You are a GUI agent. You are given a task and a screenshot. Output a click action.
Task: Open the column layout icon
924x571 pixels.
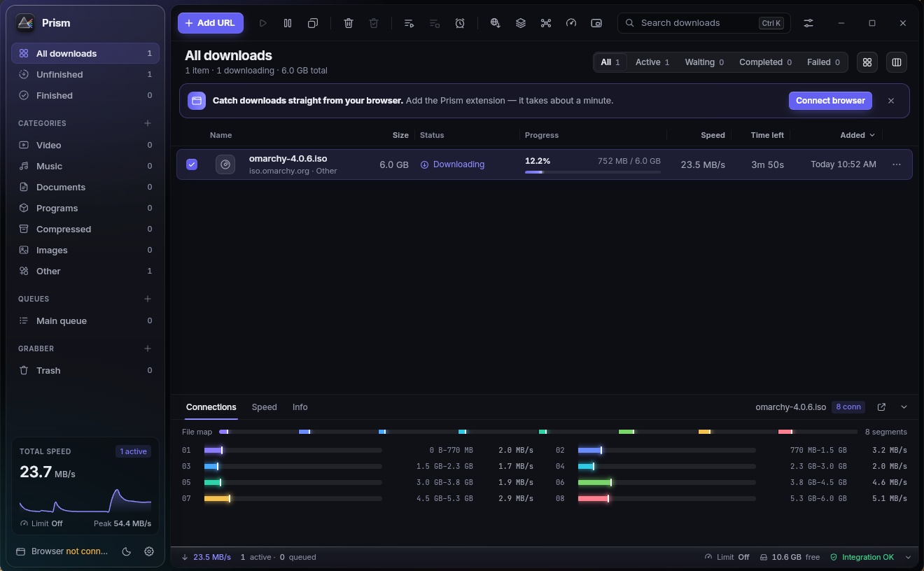[897, 62]
